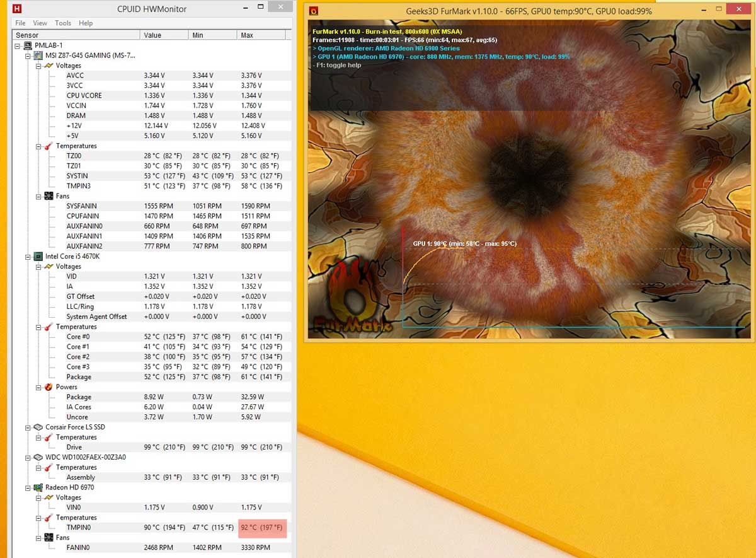756x558 pixels.
Task: Select the highlighted TMPIN0 max temperature cell
Action: click(262, 528)
